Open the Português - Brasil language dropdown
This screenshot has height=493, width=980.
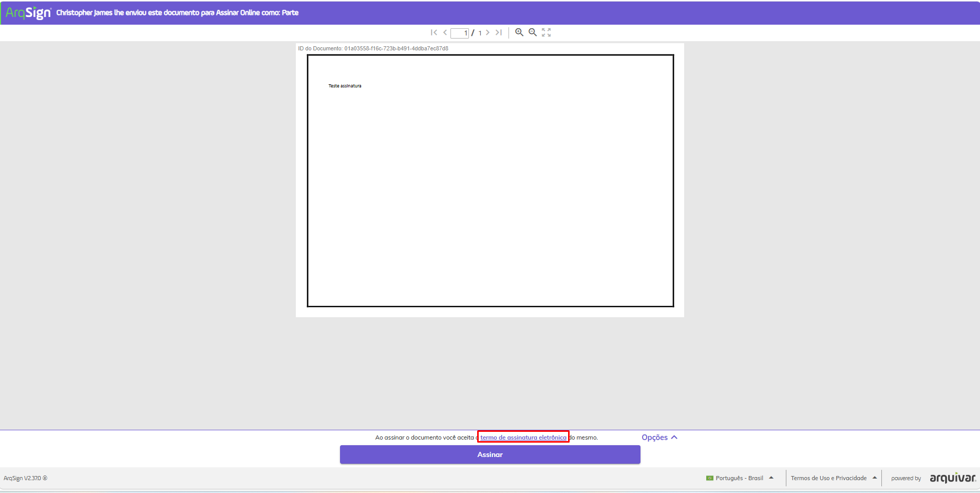(740, 478)
